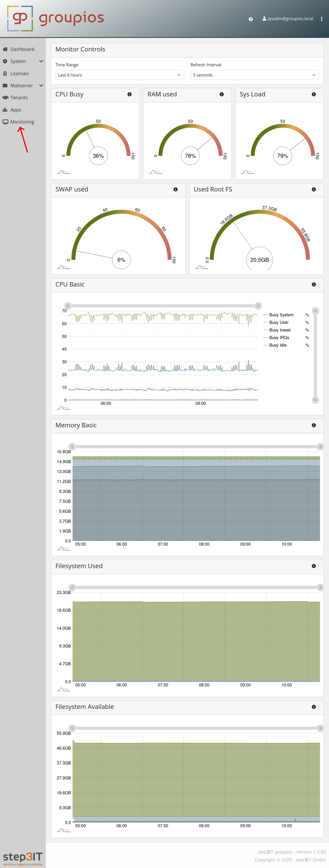Toggle the Busy System series in CPU Basic

(x=281, y=315)
